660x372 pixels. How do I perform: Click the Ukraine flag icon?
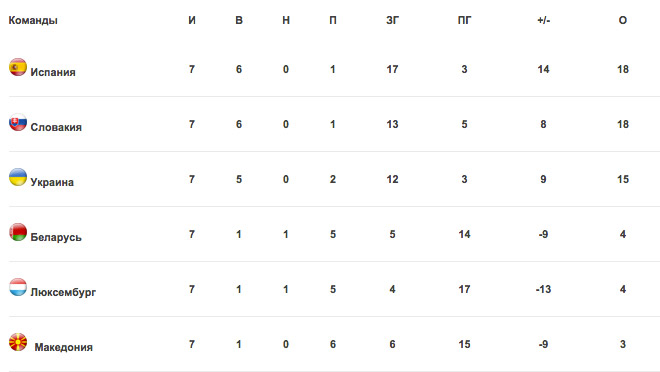[x=18, y=177]
